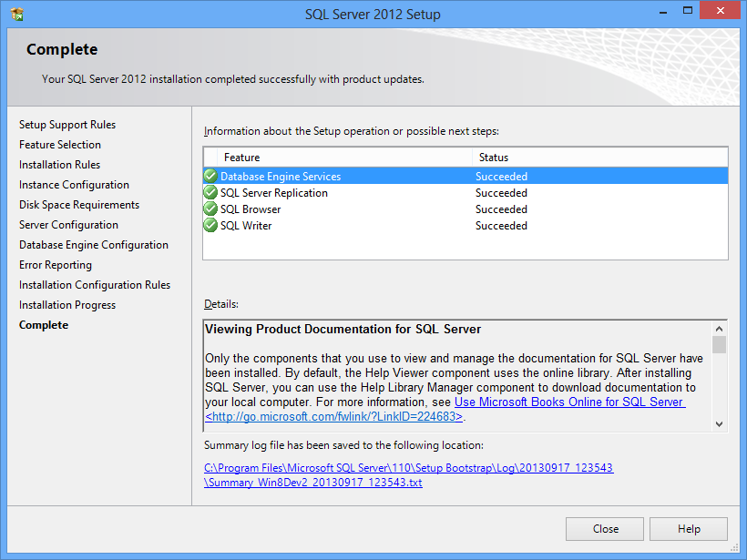Image resolution: width=747 pixels, height=560 pixels.
Task: Click the green checkmark beside Database Engine Services
Action: pos(210,176)
